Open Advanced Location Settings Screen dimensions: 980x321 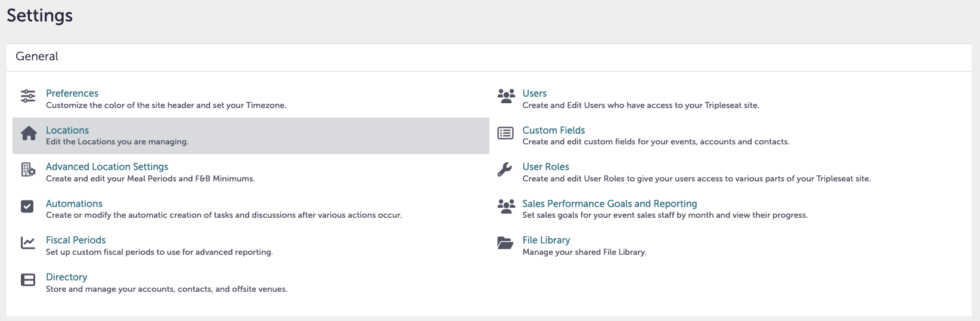[x=107, y=166]
